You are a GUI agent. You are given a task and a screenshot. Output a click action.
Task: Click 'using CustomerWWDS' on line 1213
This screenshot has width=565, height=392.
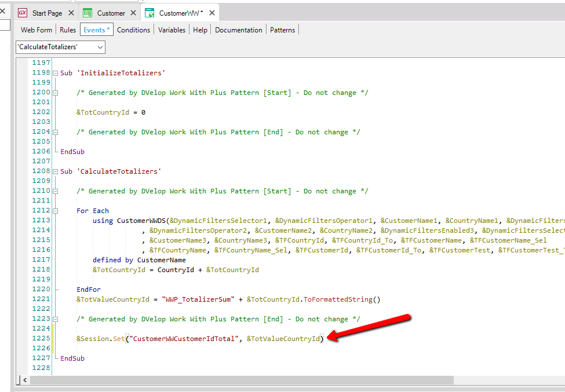[129, 221]
